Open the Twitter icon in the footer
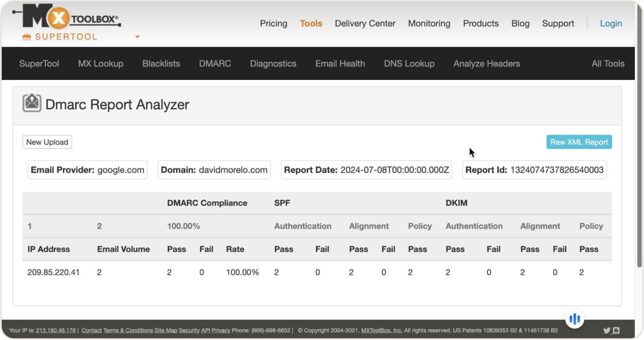 [x=606, y=330]
